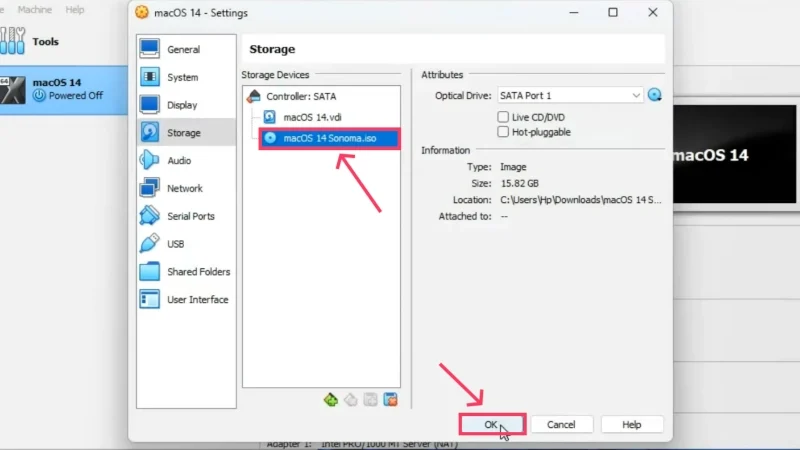Maximize the macOS 14 Settings window
The width and height of the screenshot is (800, 450).
click(613, 12)
